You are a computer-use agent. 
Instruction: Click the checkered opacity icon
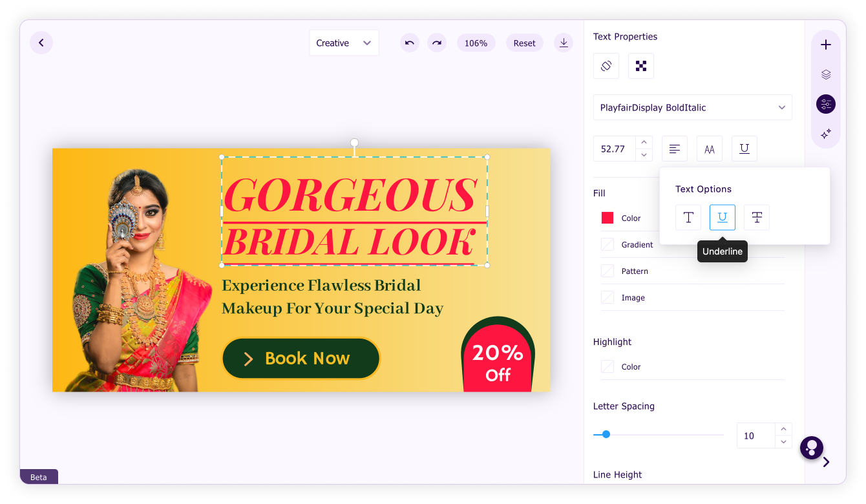click(x=641, y=66)
